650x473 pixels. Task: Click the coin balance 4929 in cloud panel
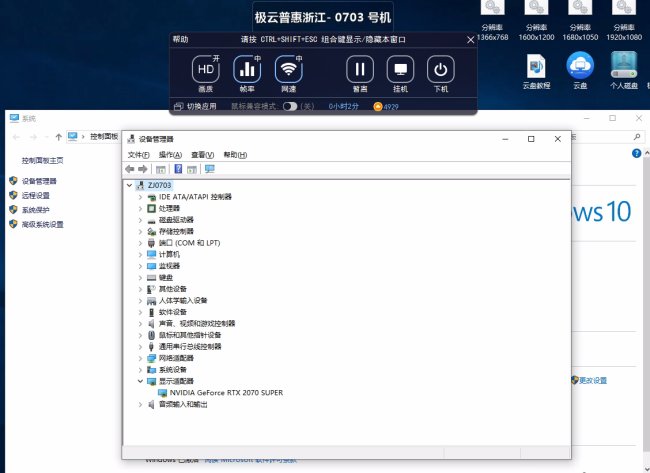(x=386, y=107)
